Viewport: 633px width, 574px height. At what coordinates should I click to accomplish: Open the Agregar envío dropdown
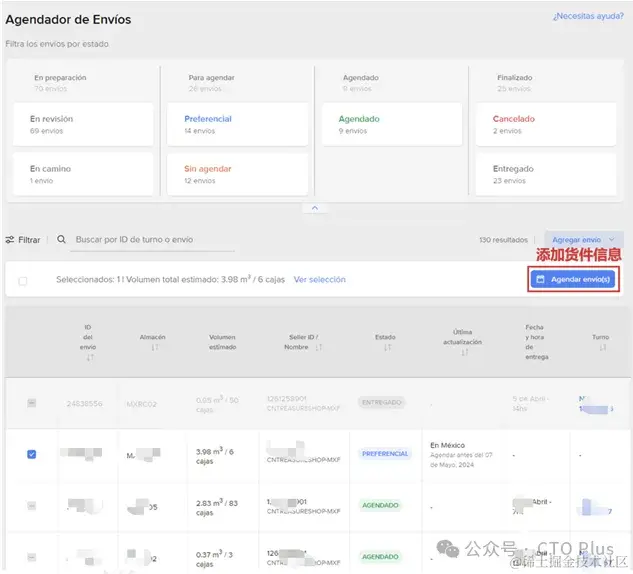(x=583, y=240)
